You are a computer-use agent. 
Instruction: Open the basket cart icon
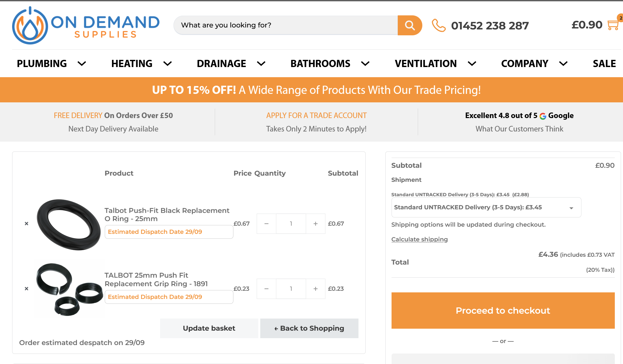613,25
